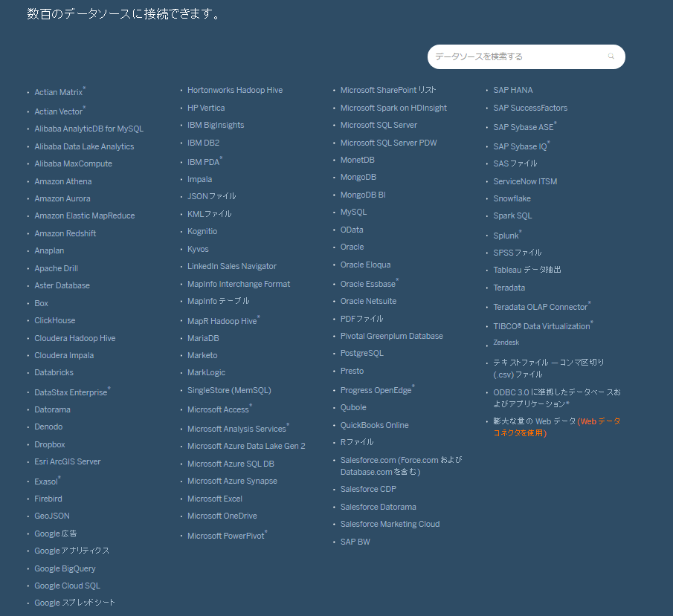Choose Cloudera Hadoop Hive
Image resolution: width=673 pixels, height=616 pixels.
pos(75,338)
